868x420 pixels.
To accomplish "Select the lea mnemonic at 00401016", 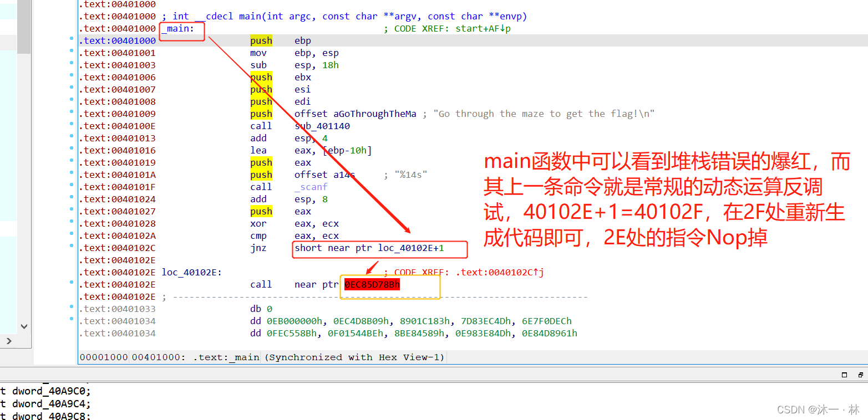I will point(258,150).
